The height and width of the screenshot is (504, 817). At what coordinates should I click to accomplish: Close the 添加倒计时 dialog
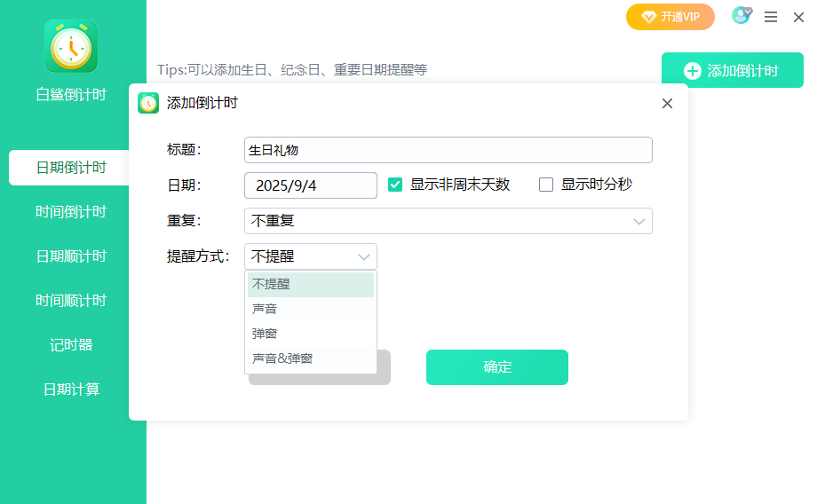668,103
